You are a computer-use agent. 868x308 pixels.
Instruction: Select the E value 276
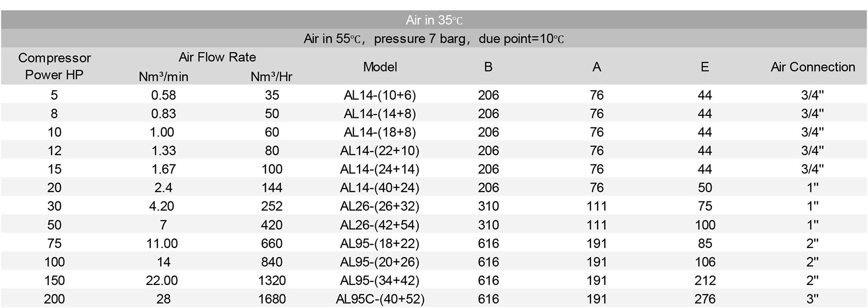705,299
